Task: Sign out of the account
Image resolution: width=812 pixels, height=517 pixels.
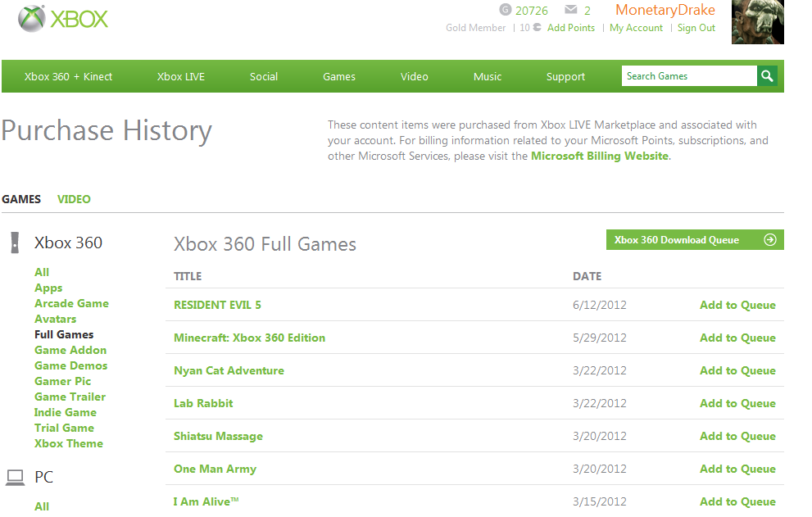Action: pyautogui.click(x=696, y=28)
